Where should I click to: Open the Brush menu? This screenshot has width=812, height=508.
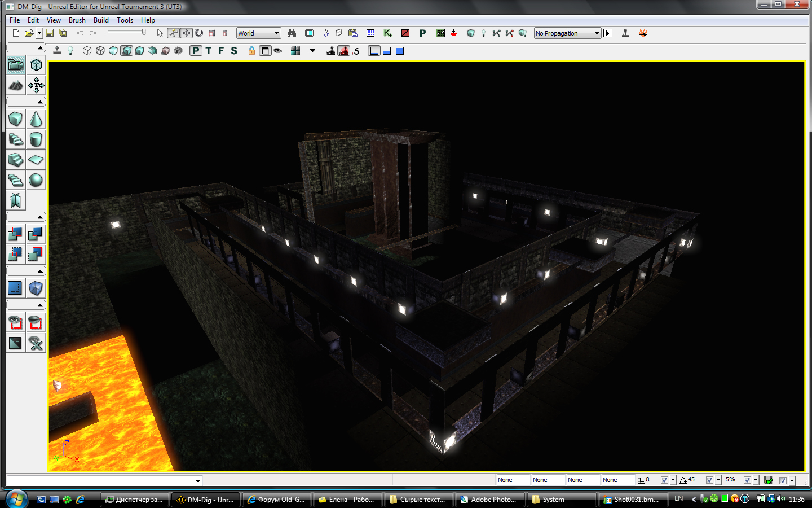[x=77, y=20]
